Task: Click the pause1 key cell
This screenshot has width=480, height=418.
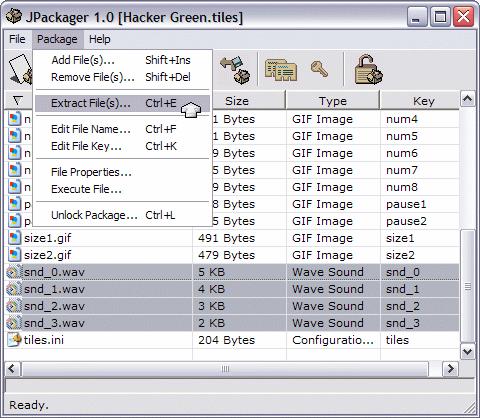Action: 406,204
